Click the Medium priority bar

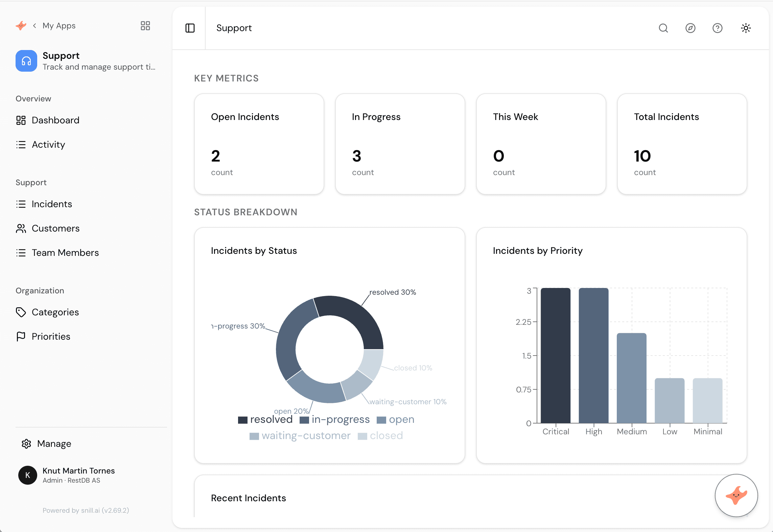click(632, 378)
